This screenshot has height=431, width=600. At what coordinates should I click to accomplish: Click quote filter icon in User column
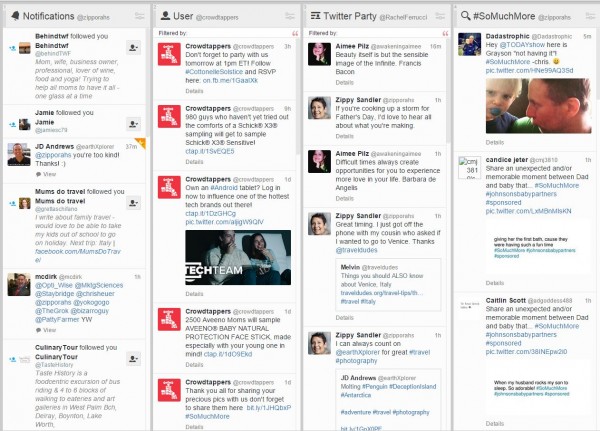pos(295,34)
